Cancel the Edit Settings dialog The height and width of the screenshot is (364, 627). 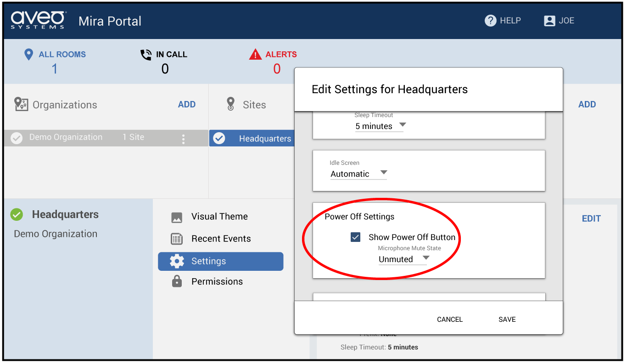(449, 319)
